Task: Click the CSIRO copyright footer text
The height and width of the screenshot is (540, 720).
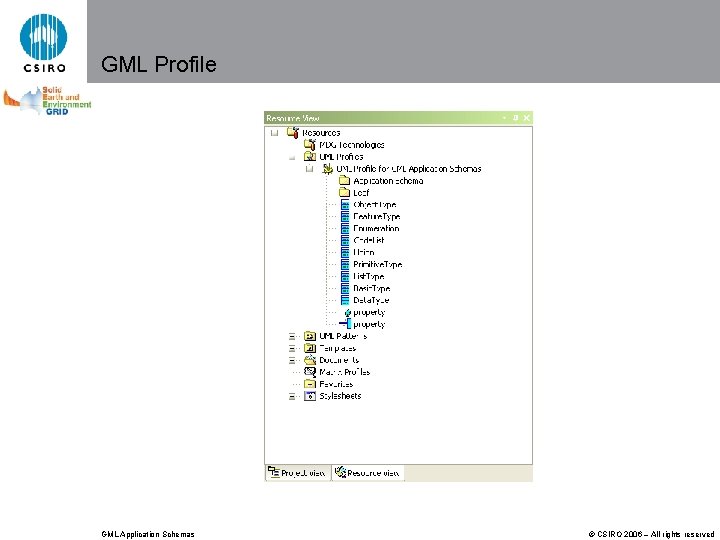Action: click(651, 534)
